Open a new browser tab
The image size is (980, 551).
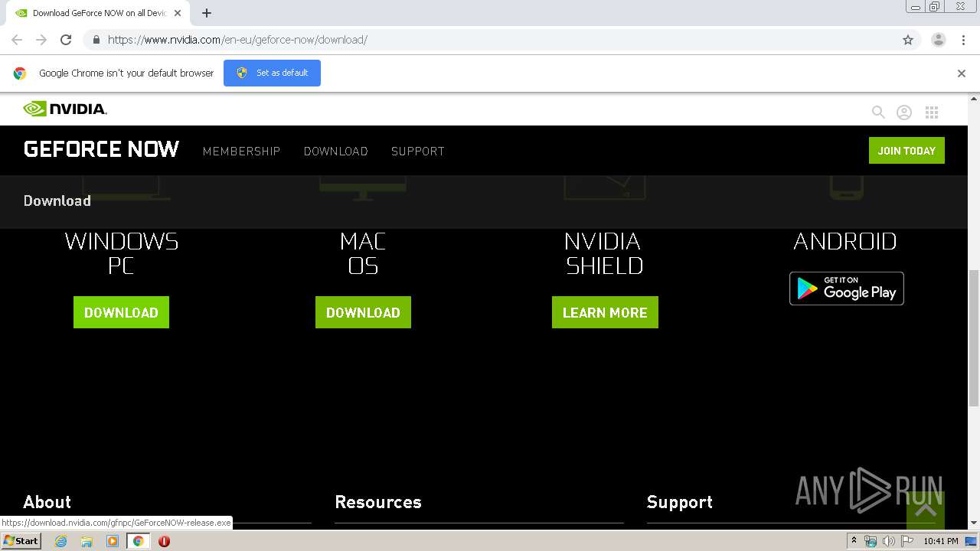click(207, 13)
